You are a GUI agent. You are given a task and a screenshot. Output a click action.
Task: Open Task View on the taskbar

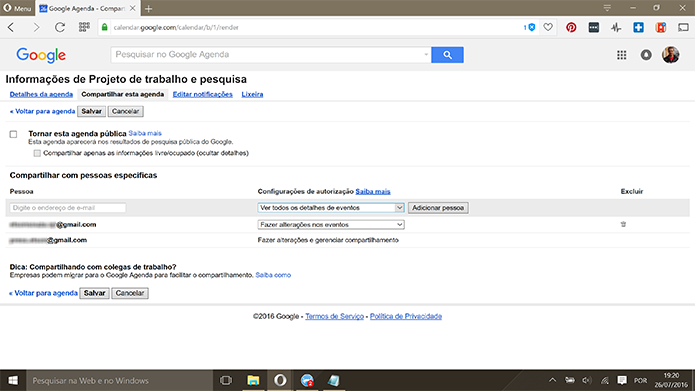[226, 380]
